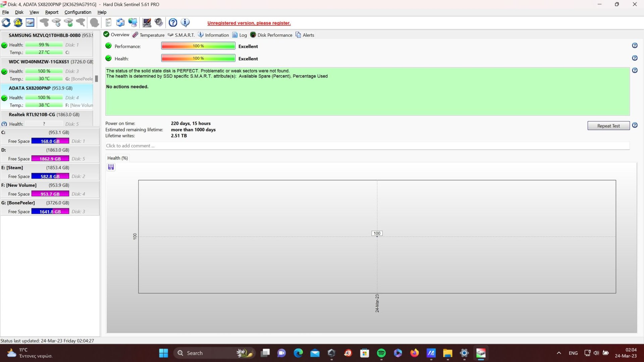The height and width of the screenshot is (362, 644).
Task: Click the blue info bubble toolbar icon
Action: pyautogui.click(x=185, y=23)
